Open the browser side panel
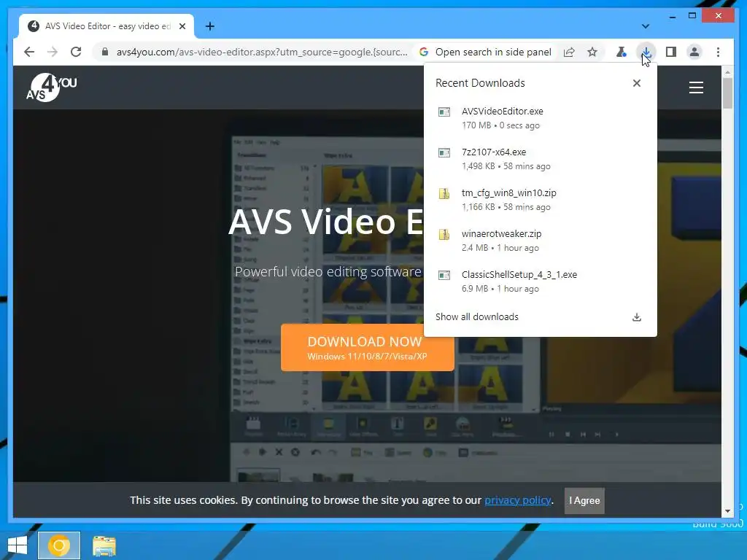The image size is (747, 560). 671,52
